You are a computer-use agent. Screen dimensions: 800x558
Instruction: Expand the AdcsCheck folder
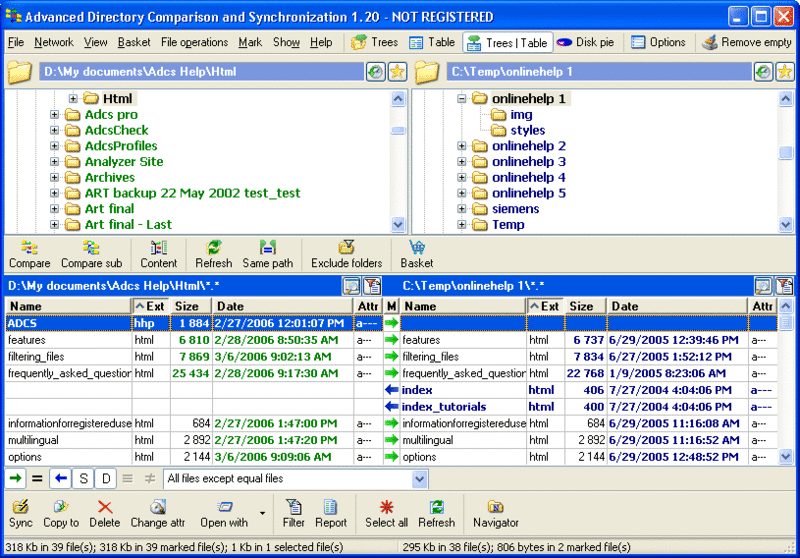click(55, 131)
